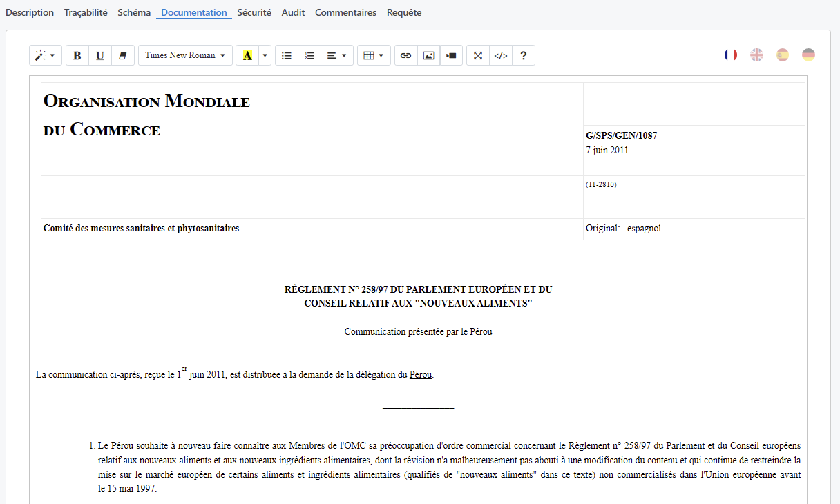Toggle fullscreen editor mode

[478, 55]
